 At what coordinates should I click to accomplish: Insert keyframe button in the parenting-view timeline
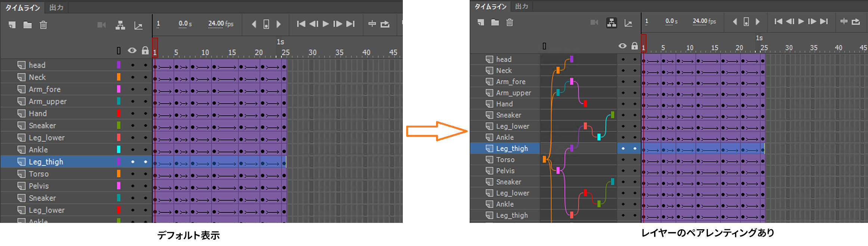pyautogui.click(x=746, y=22)
